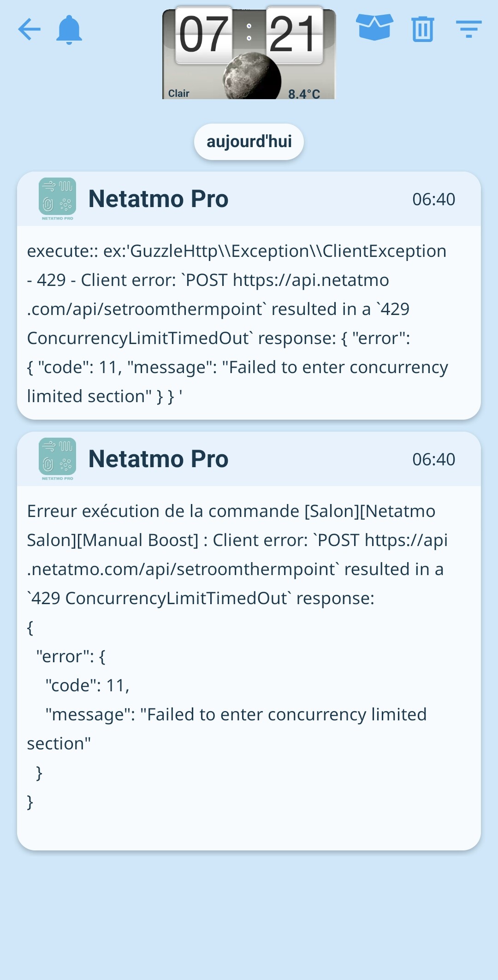Screen dimensions: 498x980
Task: Open the second Netatmo Pro message title
Action: pos(158,459)
